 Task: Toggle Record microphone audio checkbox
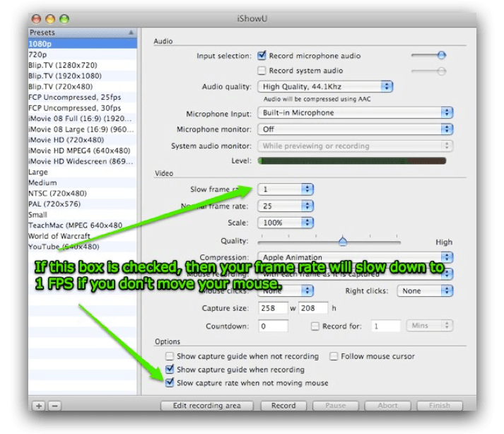point(262,55)
